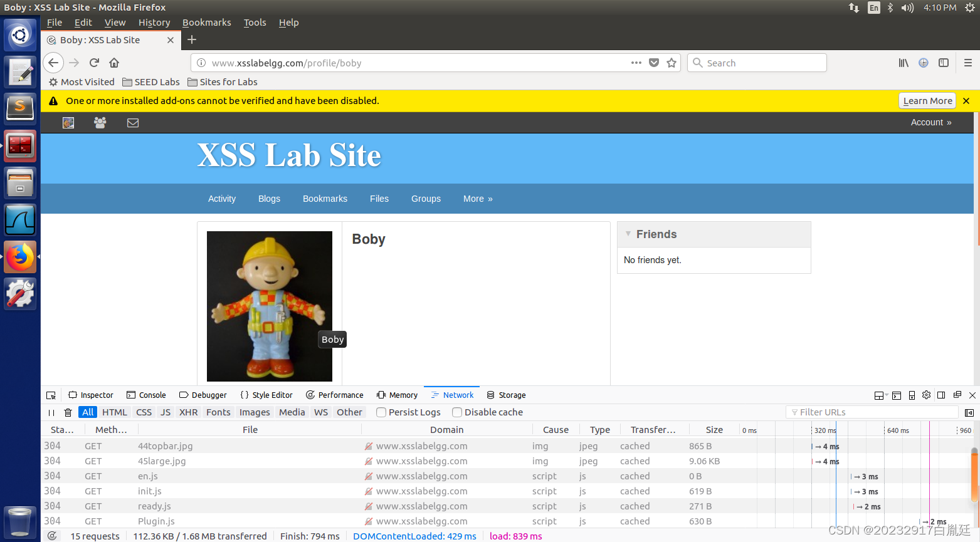Enable the Persist Logs checkbox
Image resolution: width=980 pixels, height=542 pixels.
pos(381,412)
